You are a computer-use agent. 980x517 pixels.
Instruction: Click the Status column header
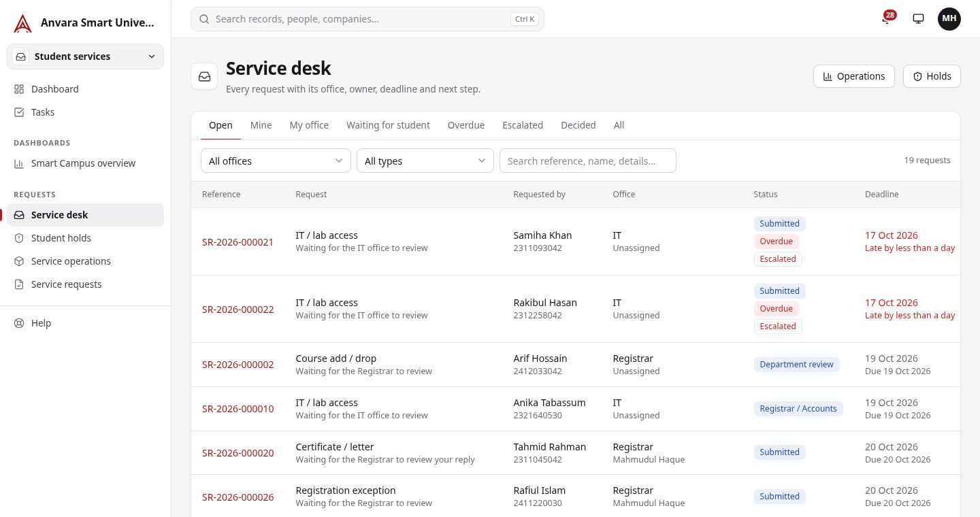[766, 195]
